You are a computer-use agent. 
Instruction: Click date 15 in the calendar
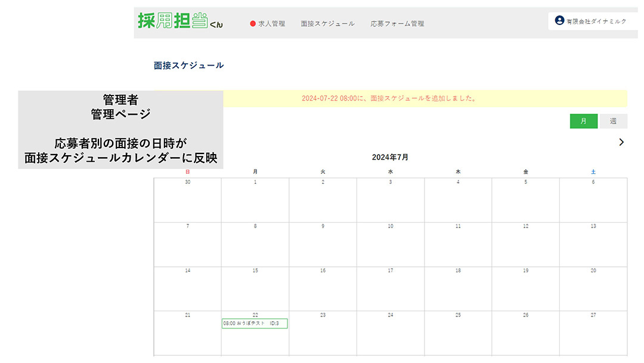[x=255, y=270]
